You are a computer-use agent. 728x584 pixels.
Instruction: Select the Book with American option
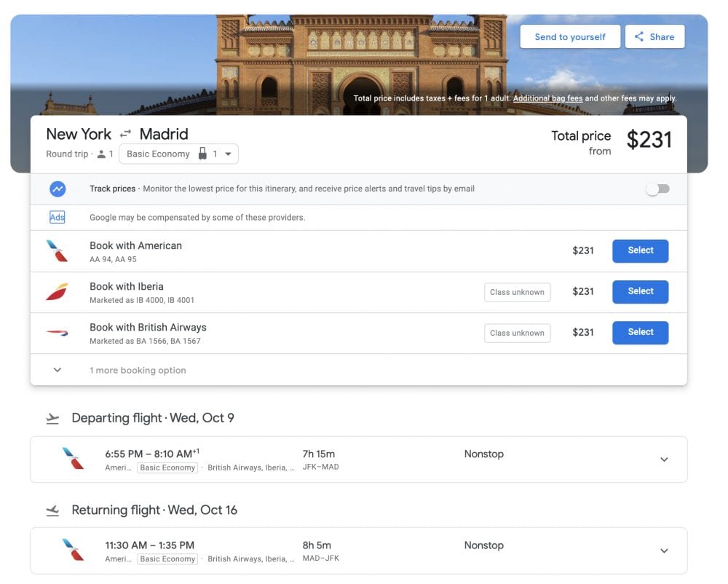(640, 250)
